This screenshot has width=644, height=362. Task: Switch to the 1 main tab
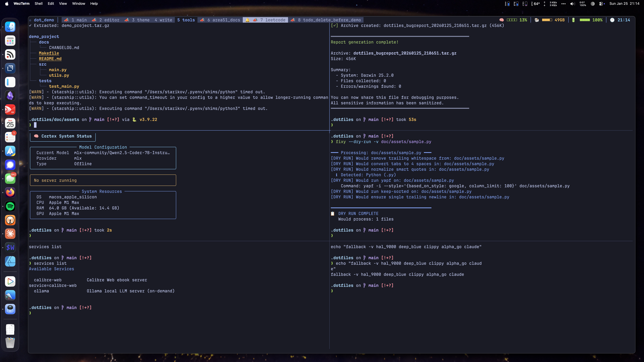75,20
